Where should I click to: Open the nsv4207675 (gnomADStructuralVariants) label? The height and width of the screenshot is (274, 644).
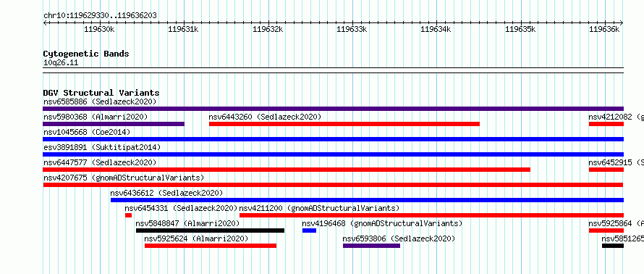coord(124,178)
